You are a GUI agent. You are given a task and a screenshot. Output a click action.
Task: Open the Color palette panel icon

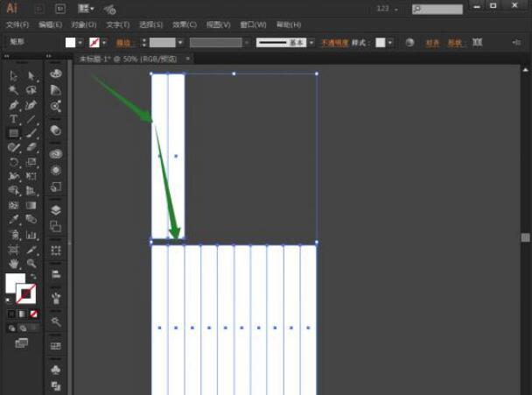coord(56,74)
